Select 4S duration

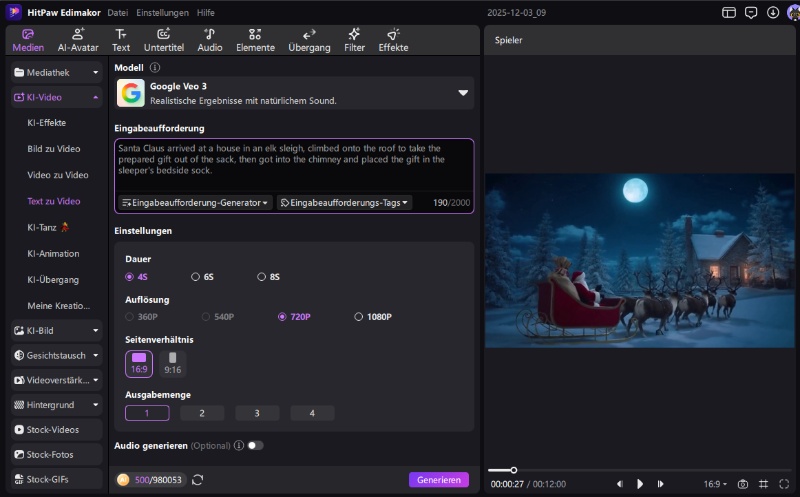tap(136, 277)
